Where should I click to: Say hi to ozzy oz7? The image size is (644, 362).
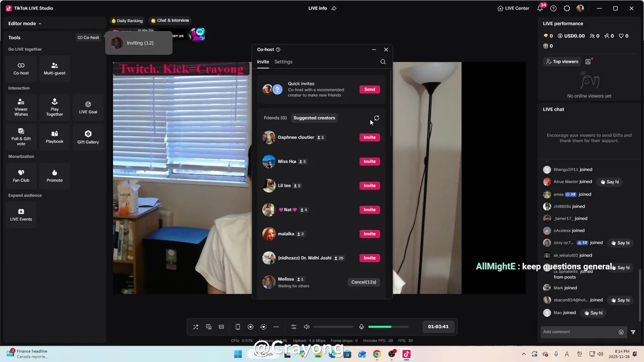point(620,243)
